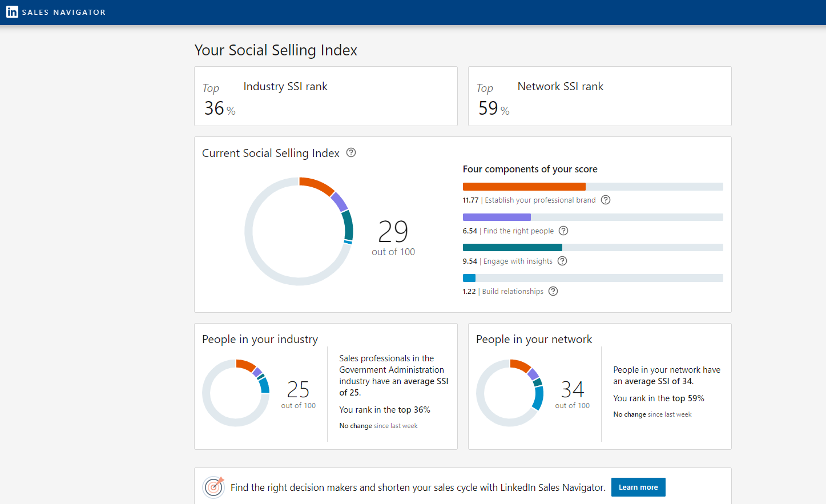Open help icon for Engage with insights
This screenshot has height=504, width=826.
coord(562,261)
